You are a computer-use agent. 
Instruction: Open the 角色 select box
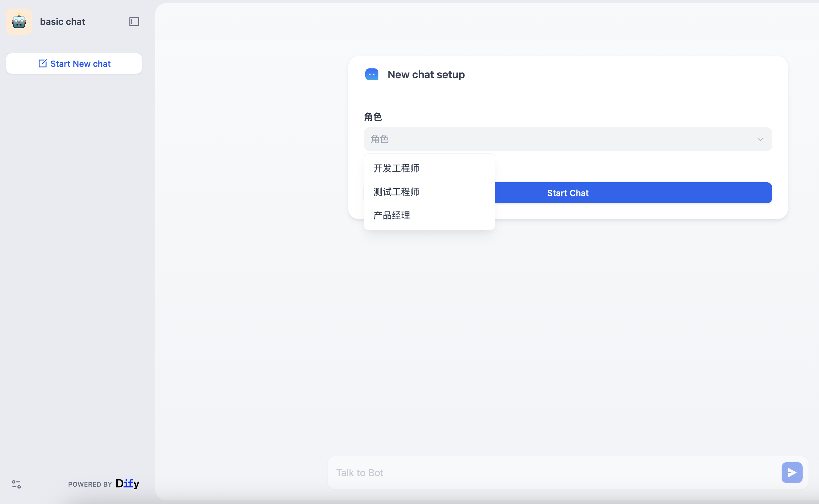(567, 139)
